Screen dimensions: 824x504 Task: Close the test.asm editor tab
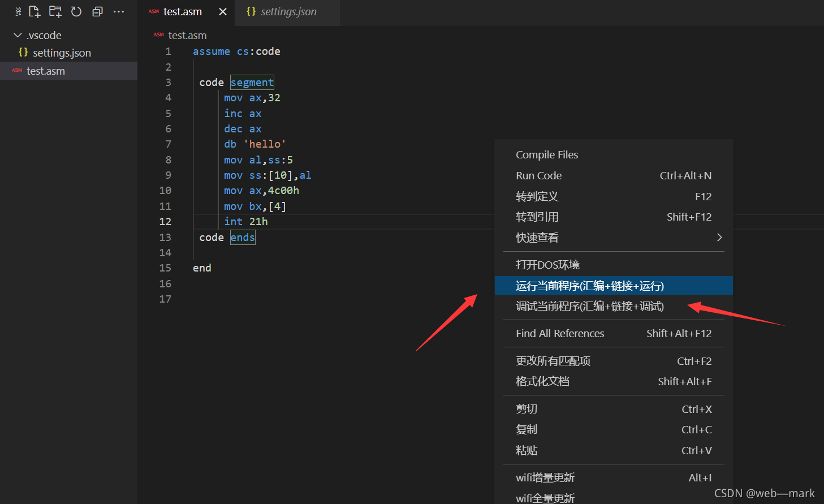pos(223,11)
